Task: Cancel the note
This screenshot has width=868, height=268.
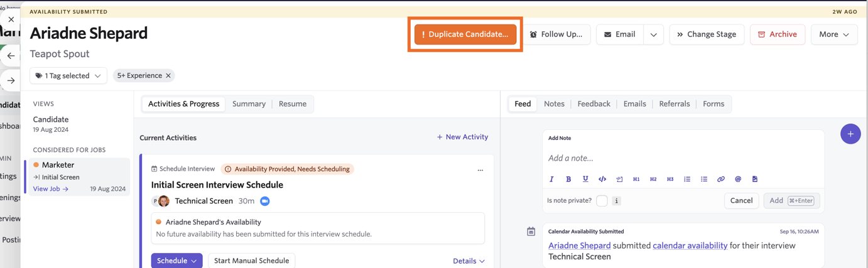Action: point(741,201)
